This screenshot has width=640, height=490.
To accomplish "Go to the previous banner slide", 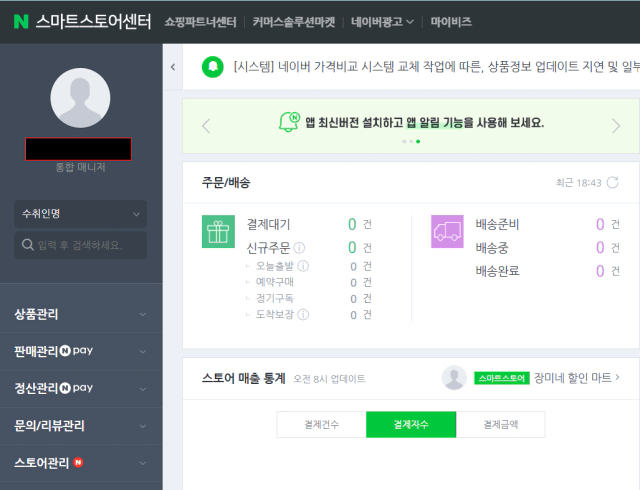I will click(x=206, y=125).
